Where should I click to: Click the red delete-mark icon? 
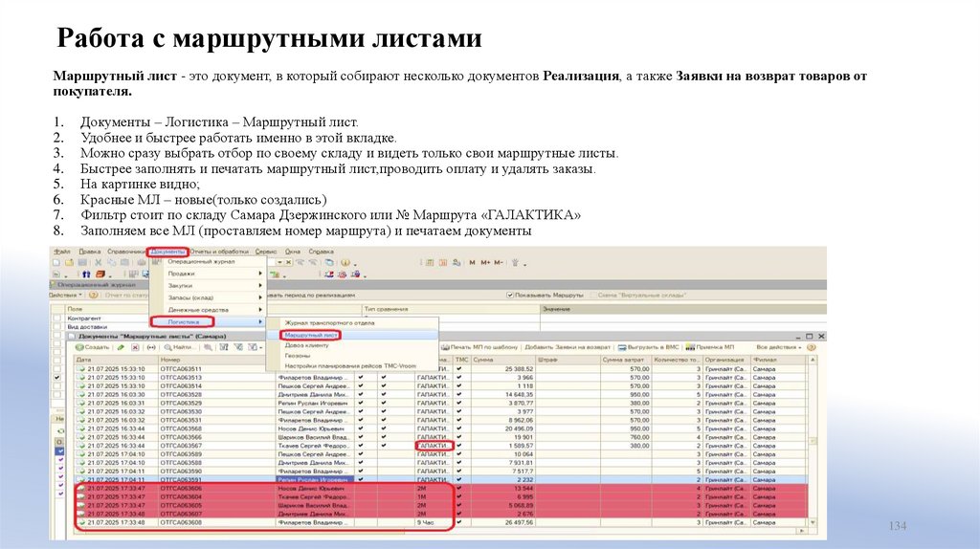pos(135,346)
